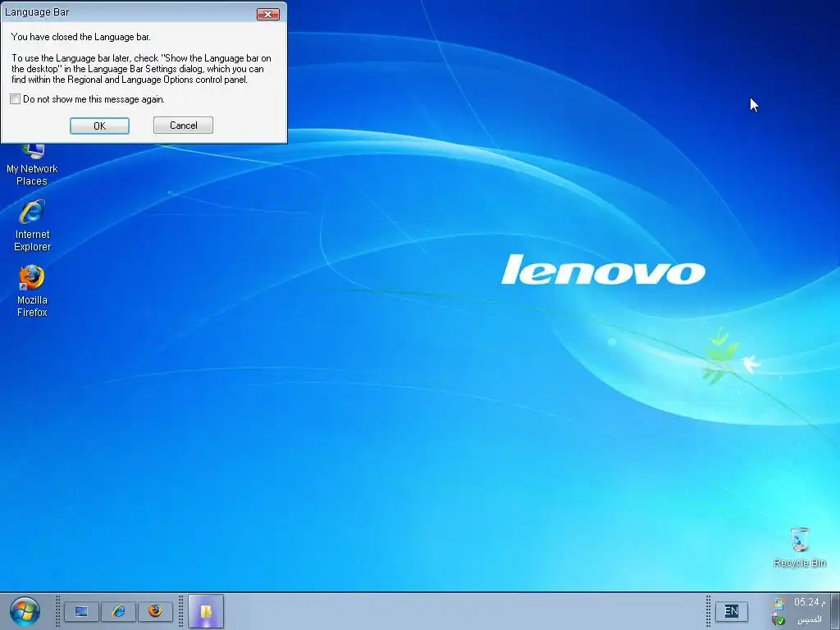
Task: Select the My Network Places desktop icon
Action: pos(32,165)
